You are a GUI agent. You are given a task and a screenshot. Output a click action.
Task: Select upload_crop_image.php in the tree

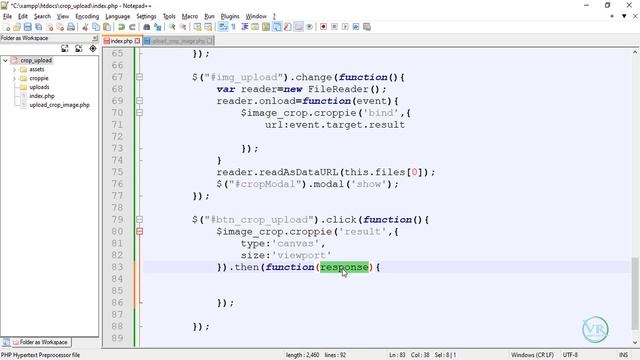pos(59,105)
